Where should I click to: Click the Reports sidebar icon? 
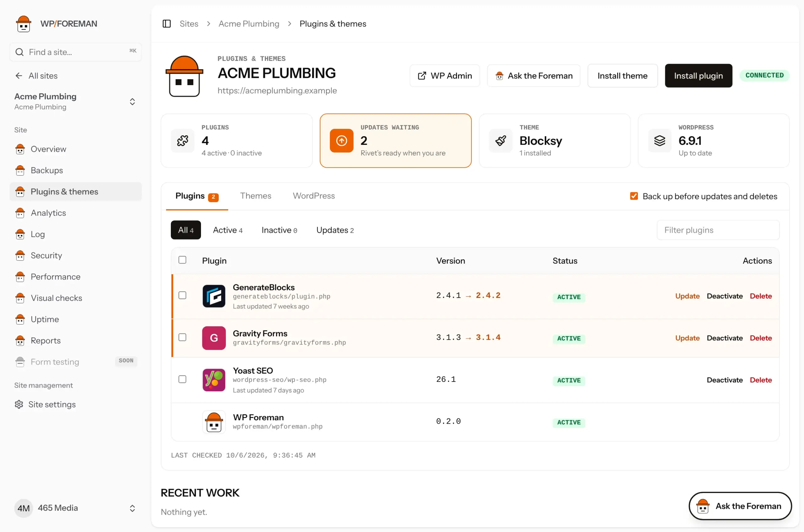[20, 340]
